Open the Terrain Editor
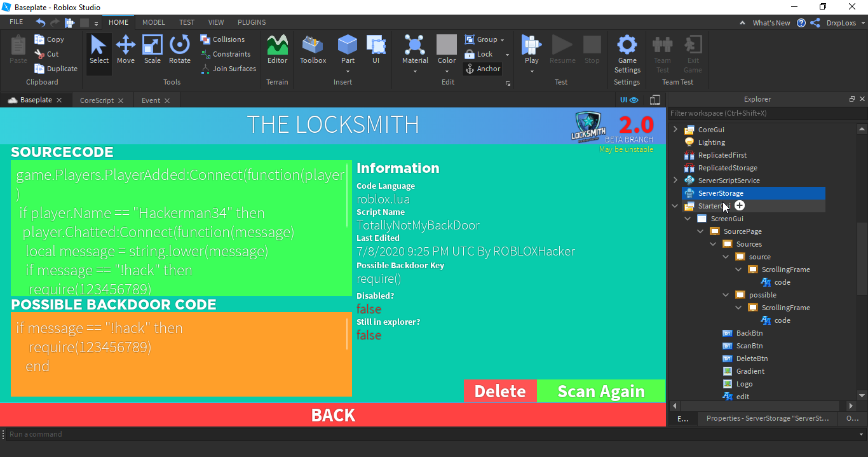This screenshot has width=868, height=457. coord(277,50)
